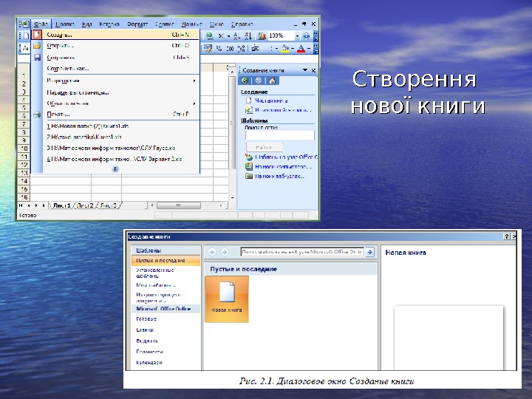Open the AutoSum dropdown arrow
Screen dimensions: 532x399
click(x=228, y=35)
